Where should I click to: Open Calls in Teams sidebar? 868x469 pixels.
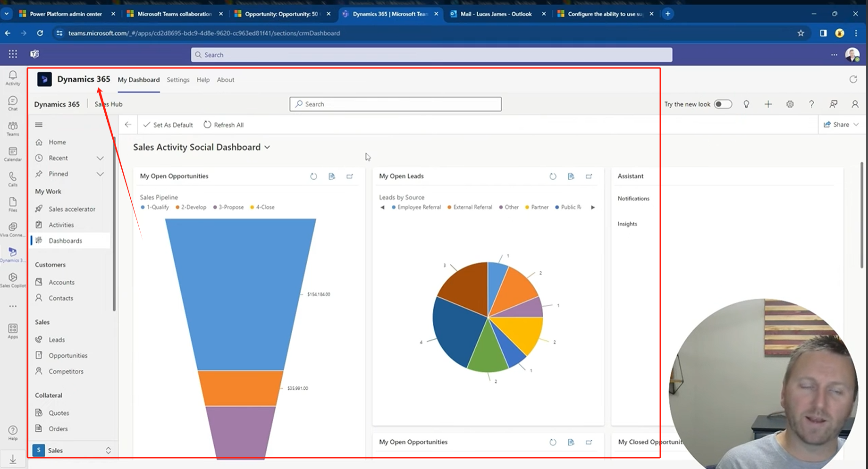point(13,179)
